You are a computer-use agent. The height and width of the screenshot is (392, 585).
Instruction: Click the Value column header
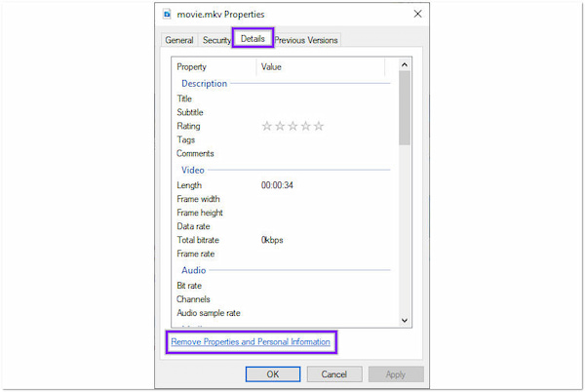(x=321, y=66)
